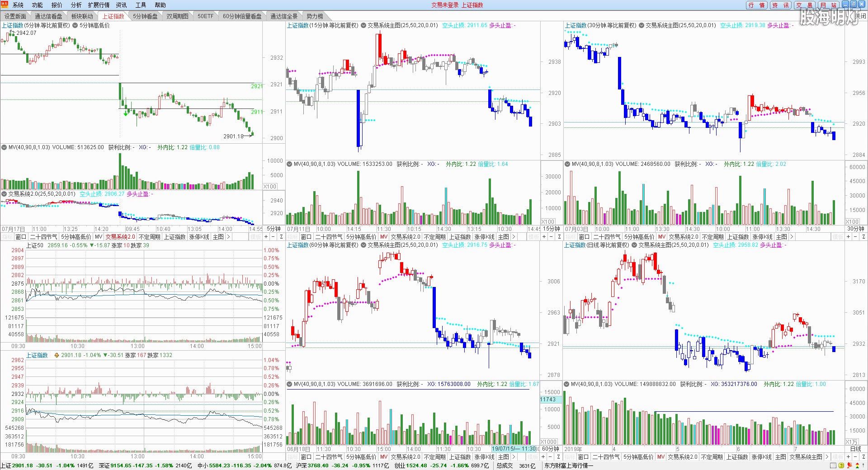Toggle the MV volume indicator in 5-minute panel
Image resolution: width=868 pixels, height=470 pixels.
[x=4, y=147]
